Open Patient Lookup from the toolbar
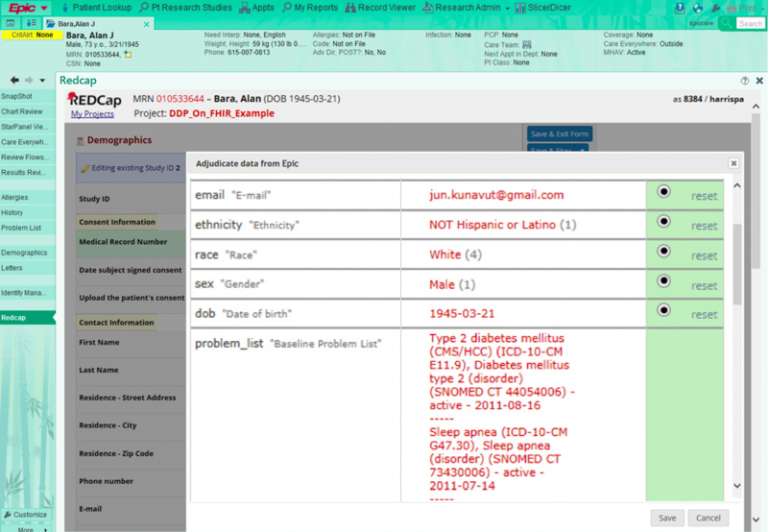 coord(97,8)
